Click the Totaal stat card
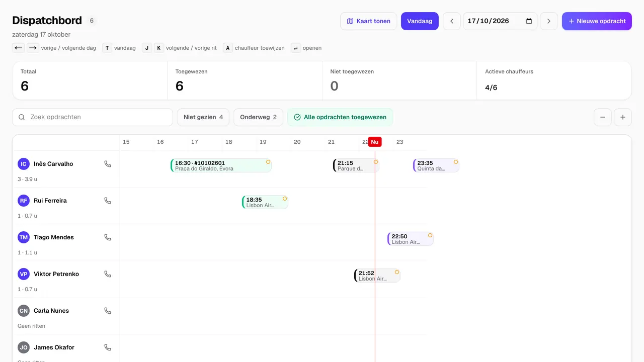Image resolution: width=644 pixels, height=362 pixels. 90,80
